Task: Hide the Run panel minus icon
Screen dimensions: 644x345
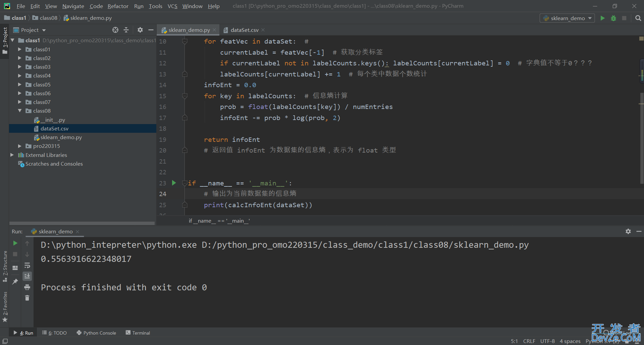Action: [x=639, y=231]
